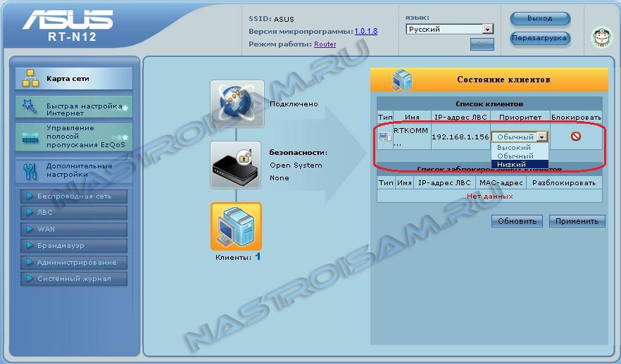The height and width of the screenshot is (364, 621).
Task: Click the client status header icon
Action: (x=401, y=79)
